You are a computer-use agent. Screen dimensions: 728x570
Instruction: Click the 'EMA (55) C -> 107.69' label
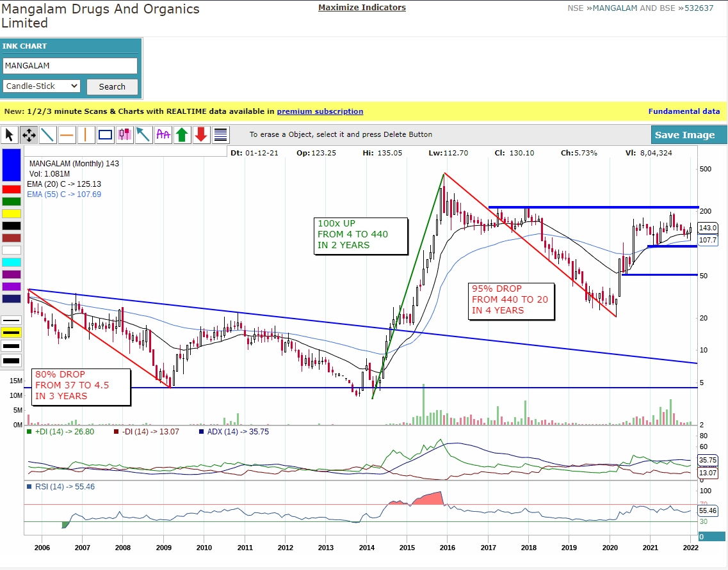click(x=64, y=194)
